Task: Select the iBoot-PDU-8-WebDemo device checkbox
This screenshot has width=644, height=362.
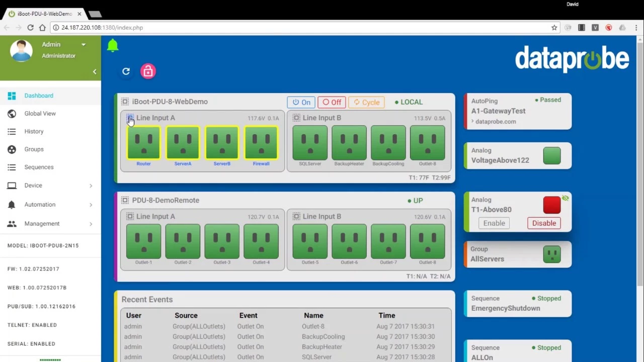Action: point(125,102)
